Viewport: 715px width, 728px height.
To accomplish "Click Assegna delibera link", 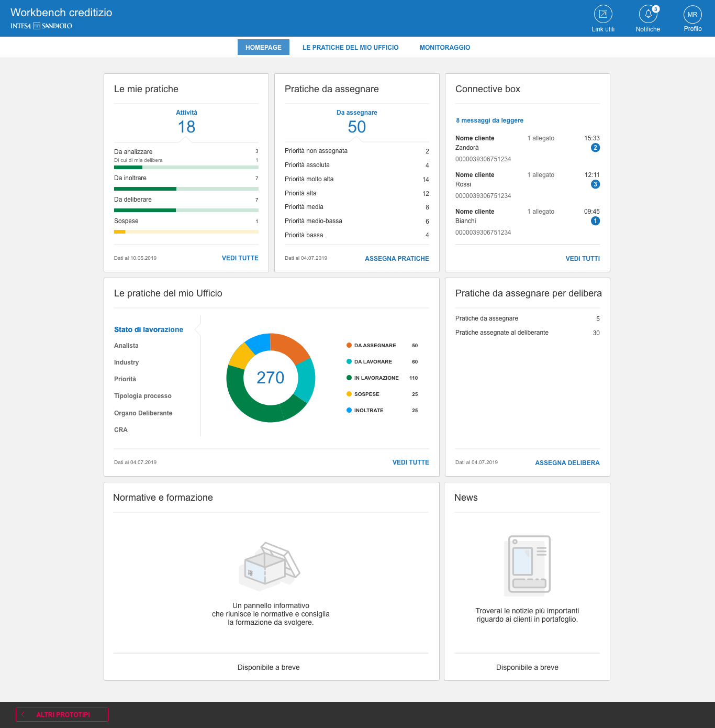I will (567, 463).
